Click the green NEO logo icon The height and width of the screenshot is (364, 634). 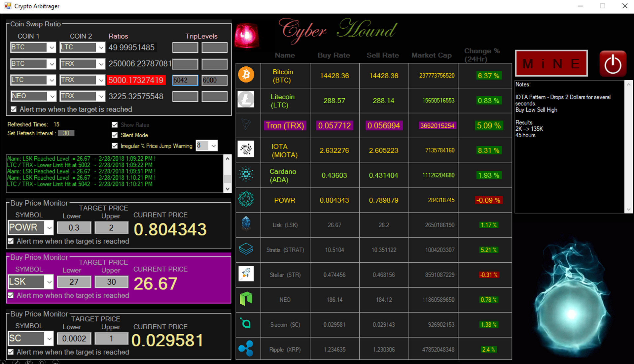[x=246, y=299]
